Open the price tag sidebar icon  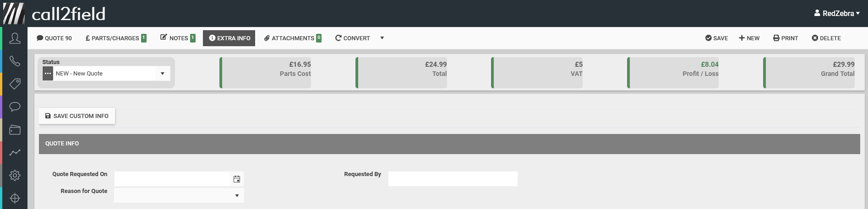(15, 84)
